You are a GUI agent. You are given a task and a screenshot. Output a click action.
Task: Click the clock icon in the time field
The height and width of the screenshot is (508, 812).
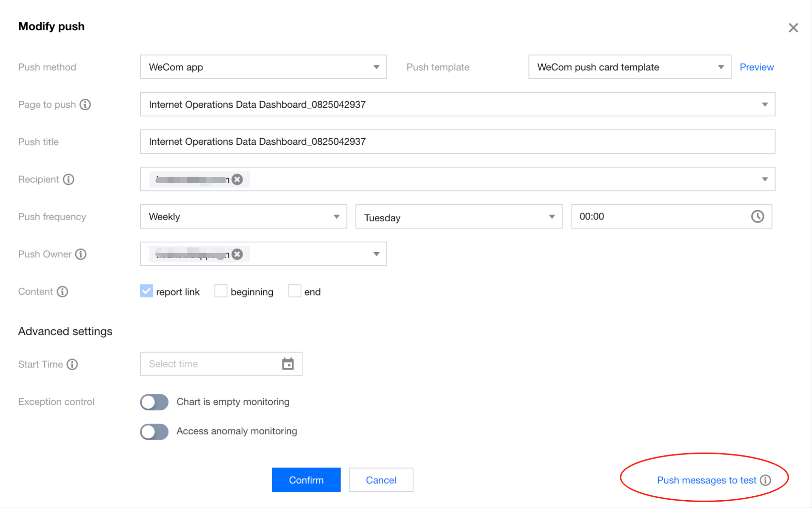(x=757, y=216)
